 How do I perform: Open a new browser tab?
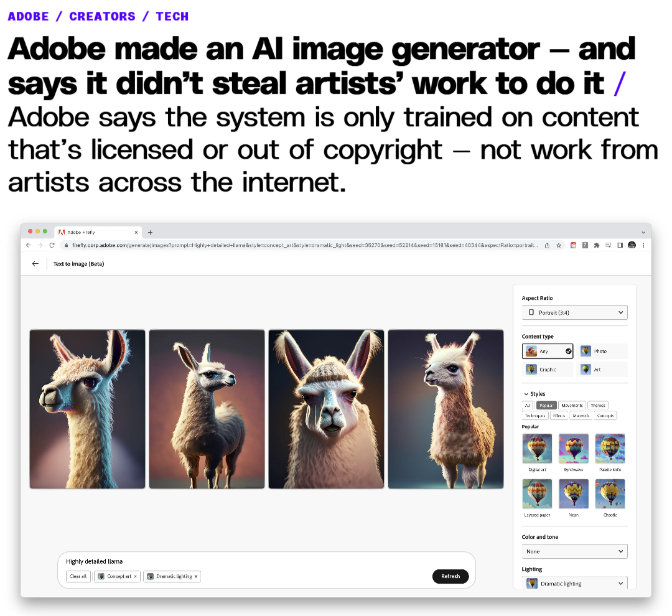[150, 232]
